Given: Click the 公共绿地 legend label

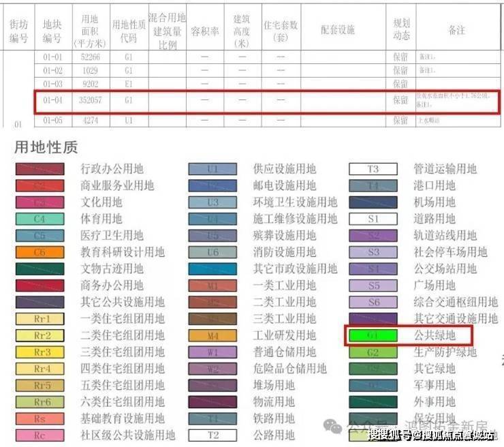Looking at the screenshot, I should (435, 335).
